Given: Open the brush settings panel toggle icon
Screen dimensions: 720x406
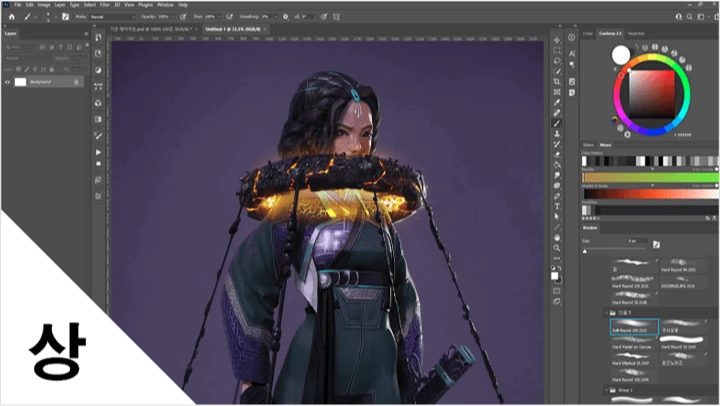Looking at the screenshot, I should tap(65, 17).
